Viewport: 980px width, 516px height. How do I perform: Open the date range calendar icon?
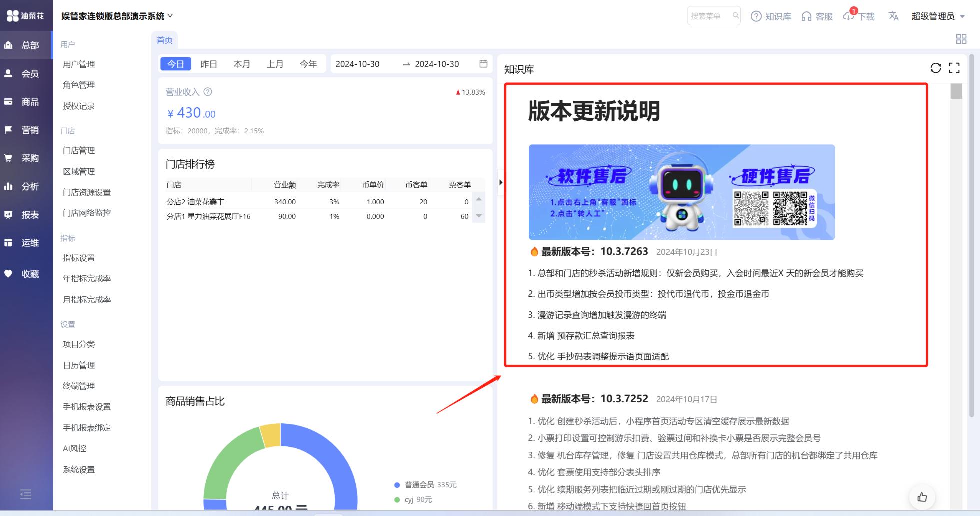click(x=483, y=64)
